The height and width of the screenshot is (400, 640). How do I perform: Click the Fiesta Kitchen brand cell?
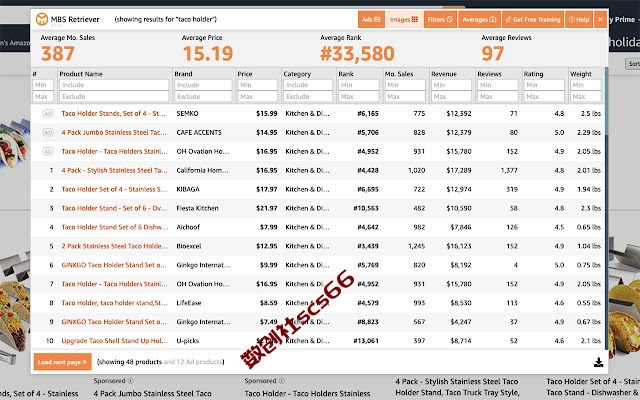click(x=197, y=208)
